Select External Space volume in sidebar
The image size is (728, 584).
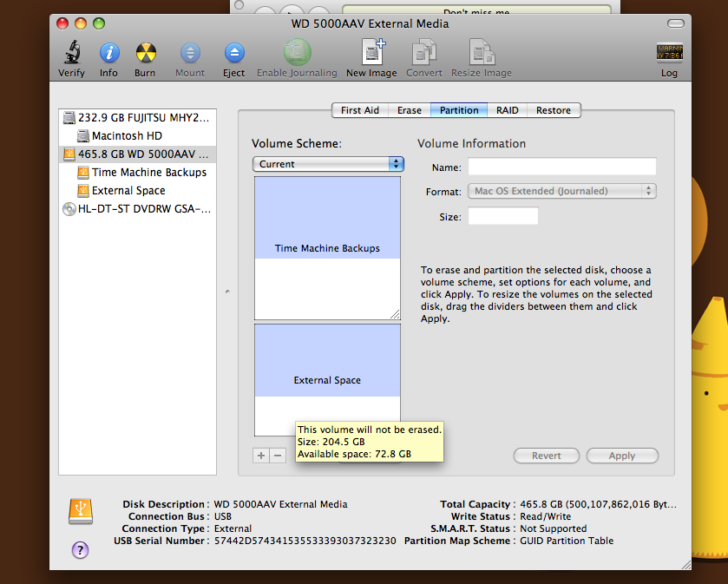[137, 190]
